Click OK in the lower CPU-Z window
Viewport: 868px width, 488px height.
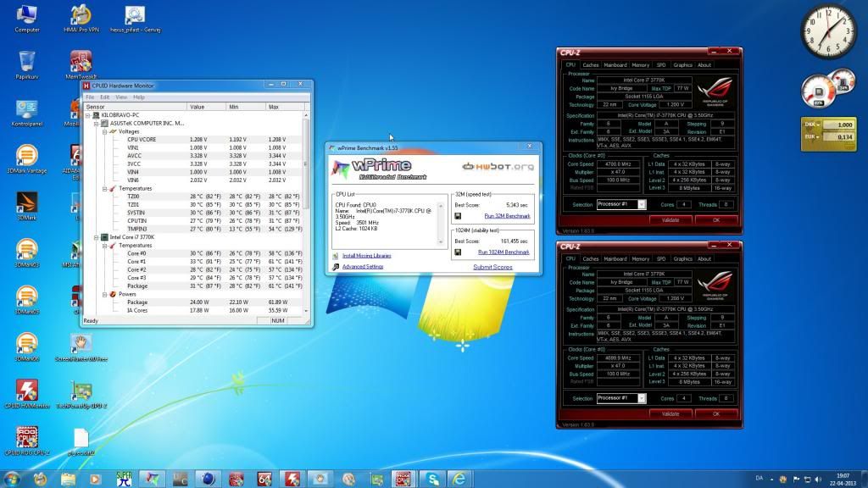pyautogui.click(x=716, y=413)
